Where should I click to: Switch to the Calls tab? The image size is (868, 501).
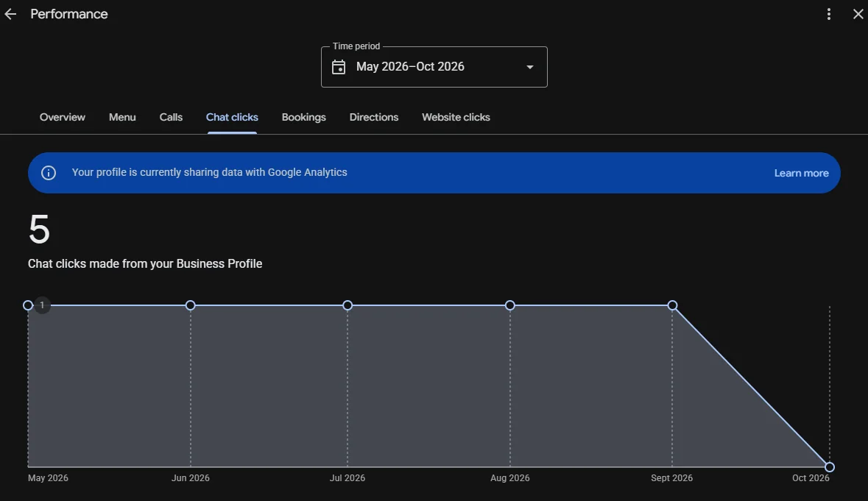[x=171, y=117]
